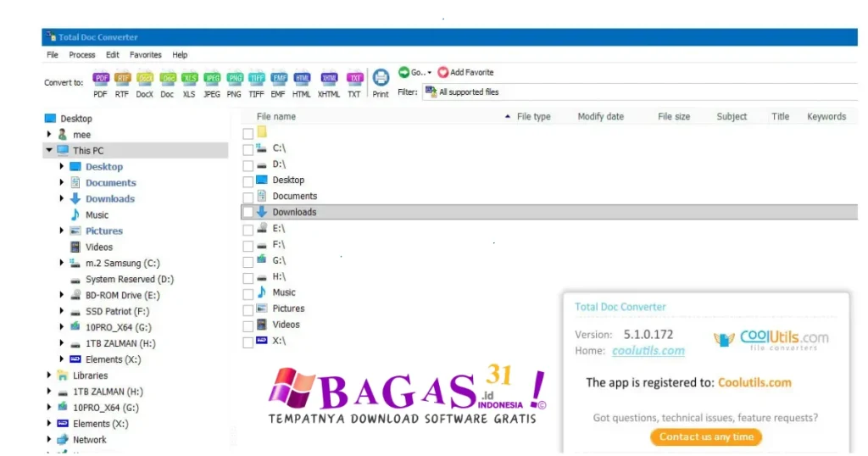868x456 pixels.
Task: Check the box next to X:\
Action: [x=248, y=342]
